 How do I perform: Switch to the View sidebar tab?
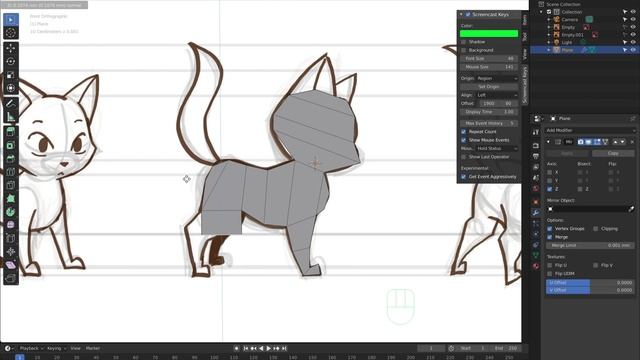(x=525, y=53)
